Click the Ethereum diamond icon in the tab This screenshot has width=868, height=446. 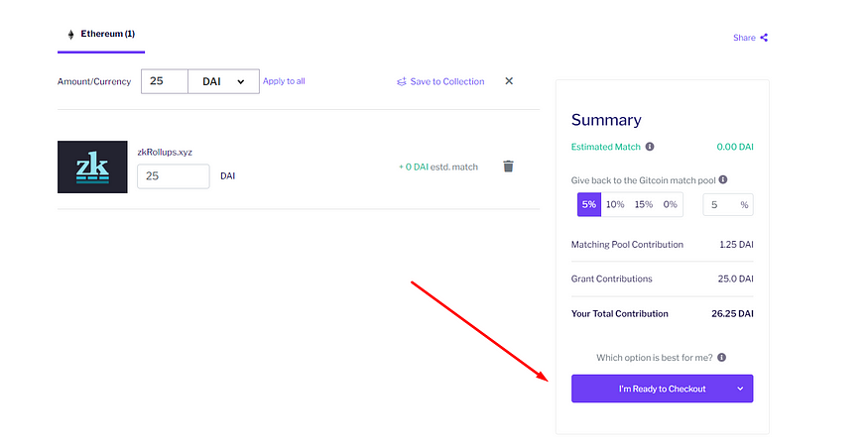click(x=70, y=35)
